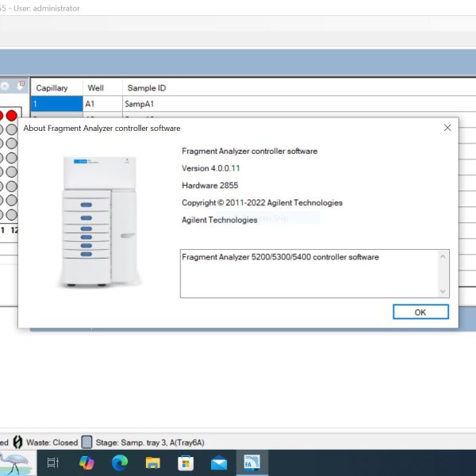
Task: Click the plate disc icon above well map
Action: coord(4,86)
